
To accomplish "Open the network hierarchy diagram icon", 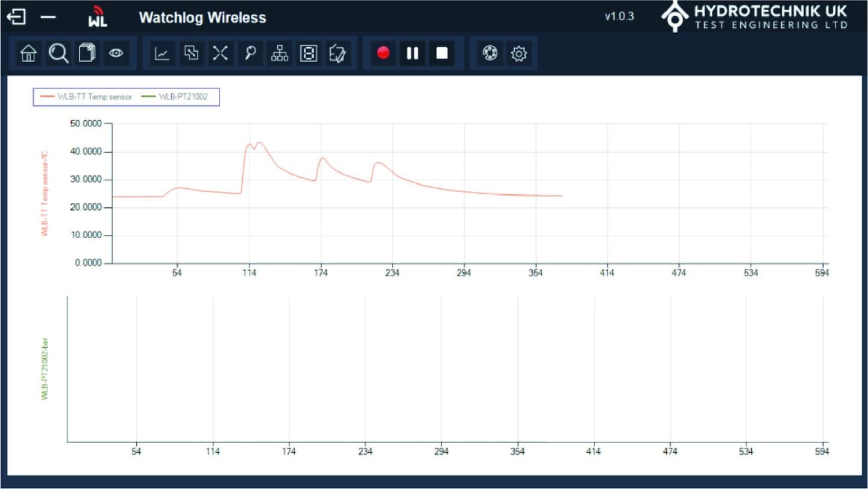I will pos(279,54).
